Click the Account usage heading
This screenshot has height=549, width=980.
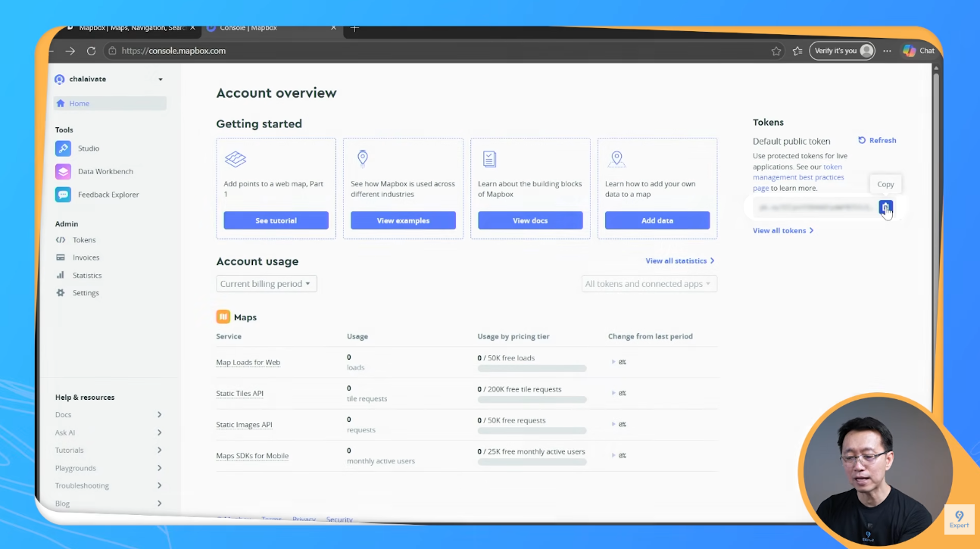tap(257, 261)
